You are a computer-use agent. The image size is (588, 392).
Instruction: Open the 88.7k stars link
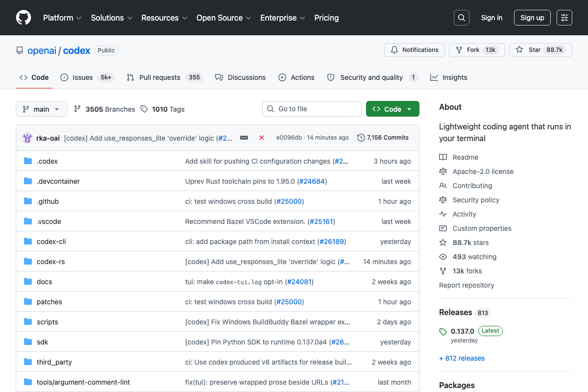coord(464,243)
